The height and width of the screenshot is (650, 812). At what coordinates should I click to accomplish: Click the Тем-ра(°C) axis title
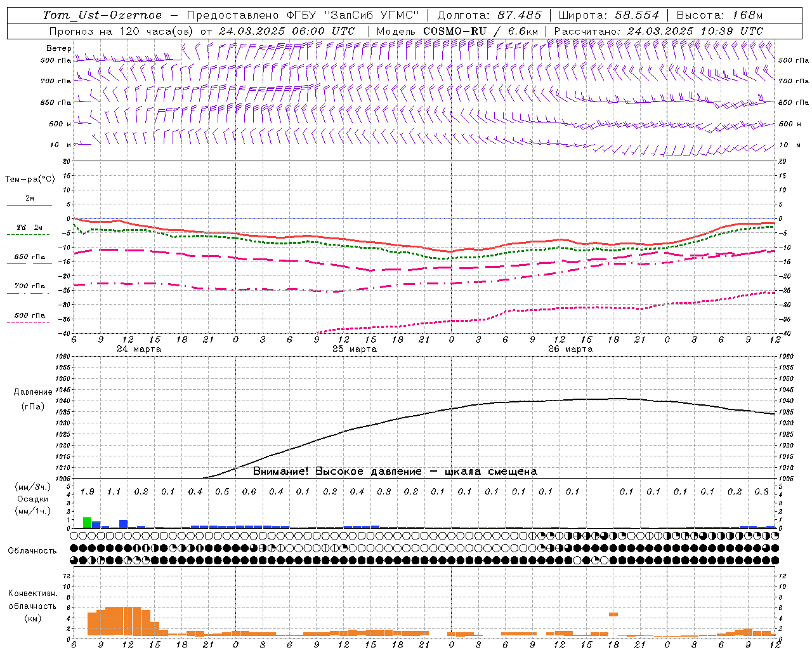[30, 180]
